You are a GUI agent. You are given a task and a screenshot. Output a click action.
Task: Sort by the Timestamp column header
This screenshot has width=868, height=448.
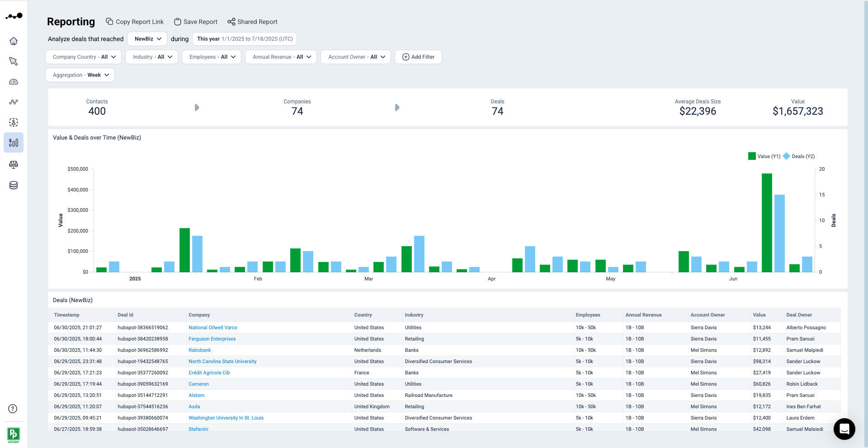click(66, 315)
